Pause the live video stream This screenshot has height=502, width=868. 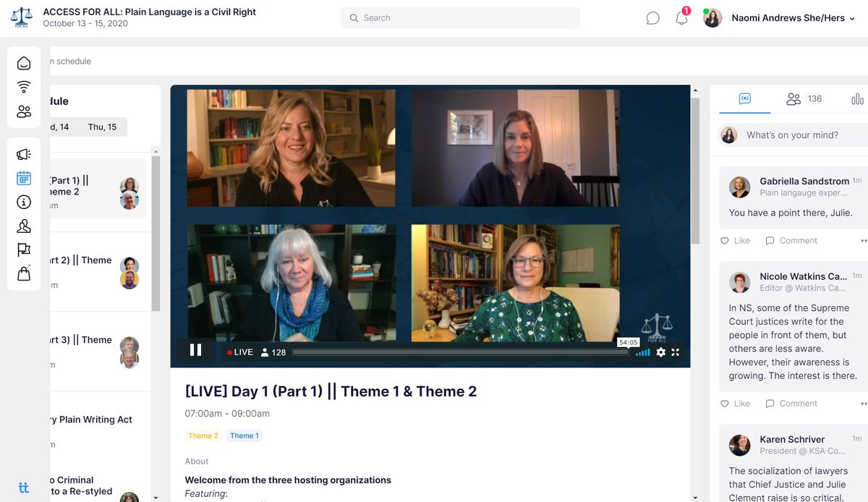click(x=195, y=350)
